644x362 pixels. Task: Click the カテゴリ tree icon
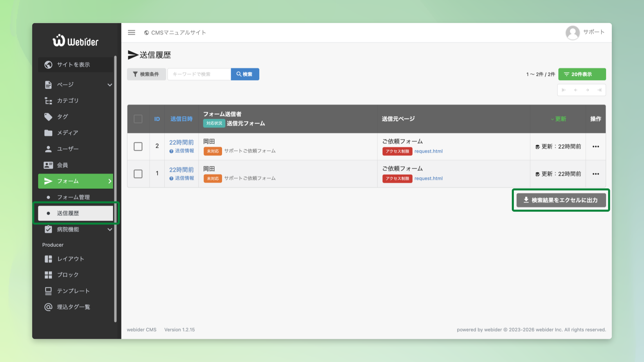(x=48, y=101)
